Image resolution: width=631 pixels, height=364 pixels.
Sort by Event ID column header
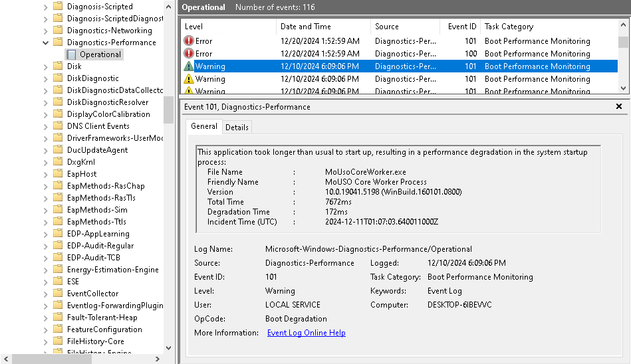tap(460, 27)
